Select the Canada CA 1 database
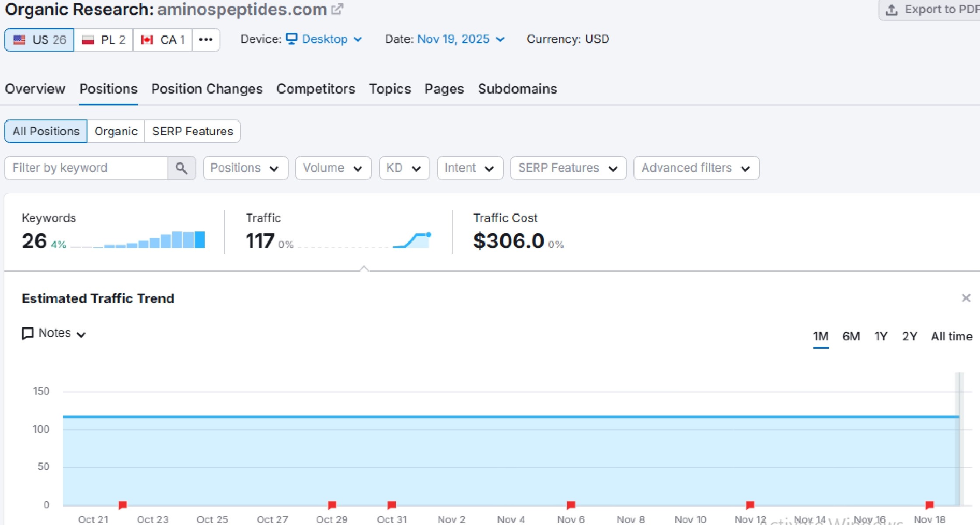The height and width of the screenshot is (525, 980). point(163,40)
